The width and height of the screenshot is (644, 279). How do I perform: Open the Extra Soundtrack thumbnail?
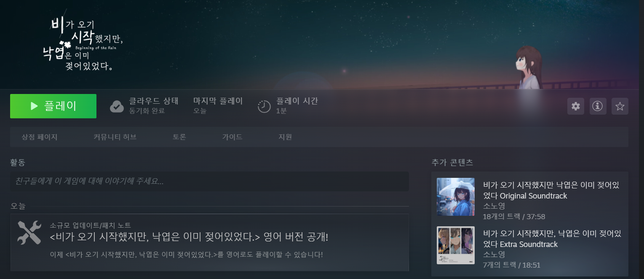(456, 245)
